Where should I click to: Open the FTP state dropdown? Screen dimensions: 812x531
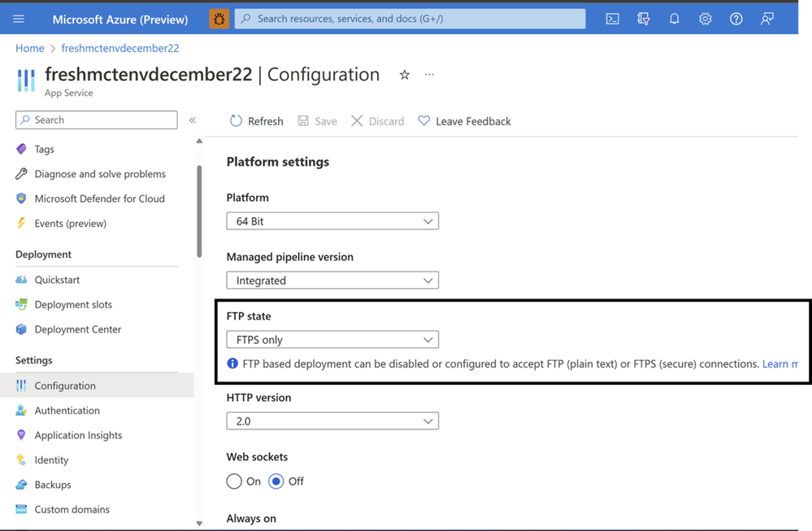point(332,340)
